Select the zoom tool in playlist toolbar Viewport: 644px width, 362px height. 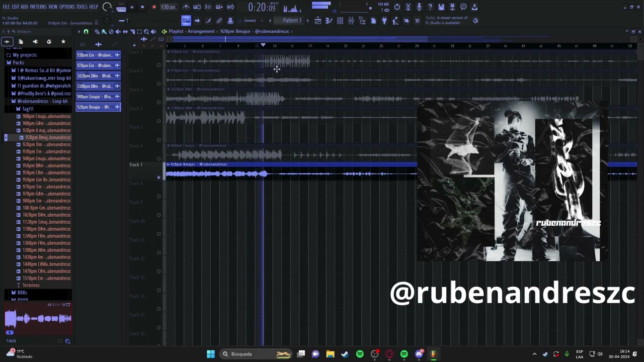(x=146, y=32)
